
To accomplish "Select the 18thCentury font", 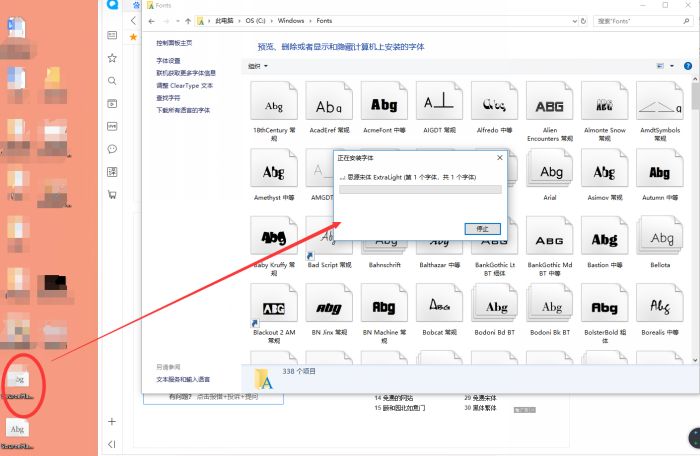I will tap(274, 110).
